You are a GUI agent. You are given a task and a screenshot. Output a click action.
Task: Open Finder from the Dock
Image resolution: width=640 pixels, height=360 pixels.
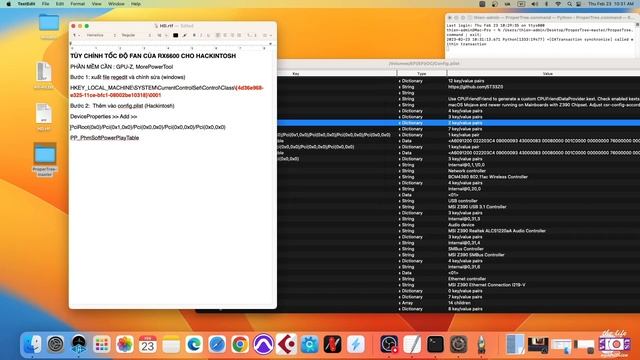pyautogui.click(x=32, y=344)
